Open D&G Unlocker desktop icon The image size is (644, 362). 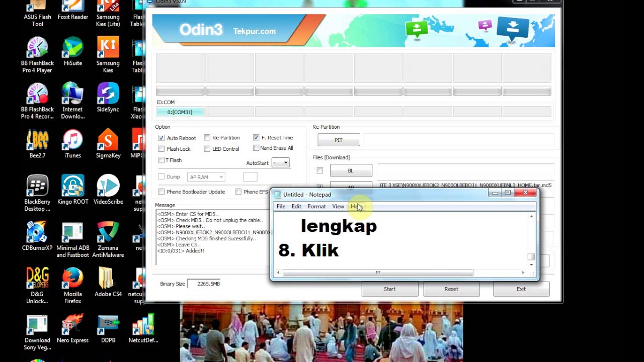point(37,286)
